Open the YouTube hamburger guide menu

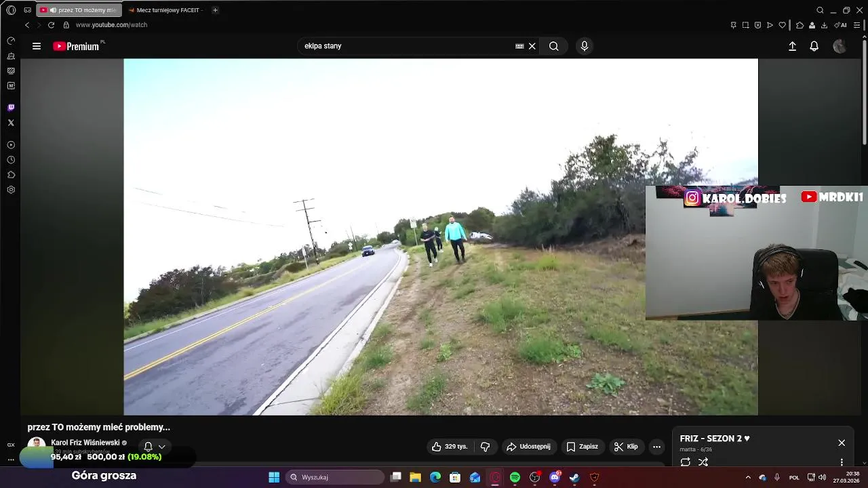point(37,46)
